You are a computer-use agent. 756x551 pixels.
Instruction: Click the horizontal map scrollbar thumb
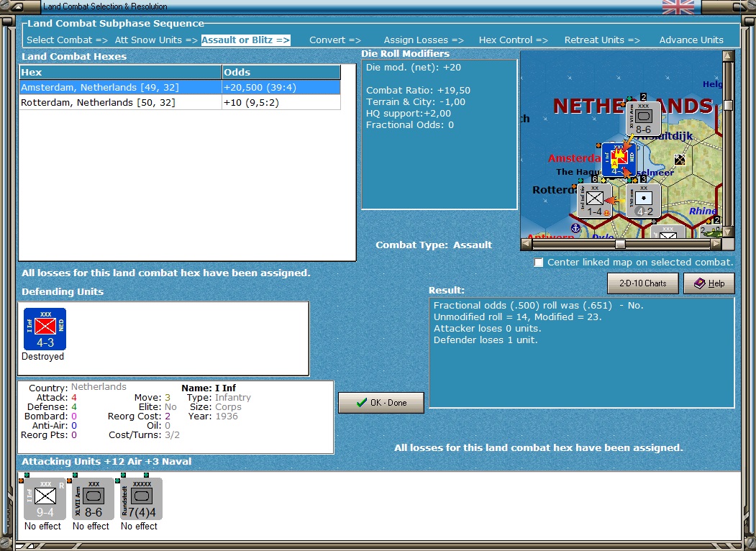620,244
